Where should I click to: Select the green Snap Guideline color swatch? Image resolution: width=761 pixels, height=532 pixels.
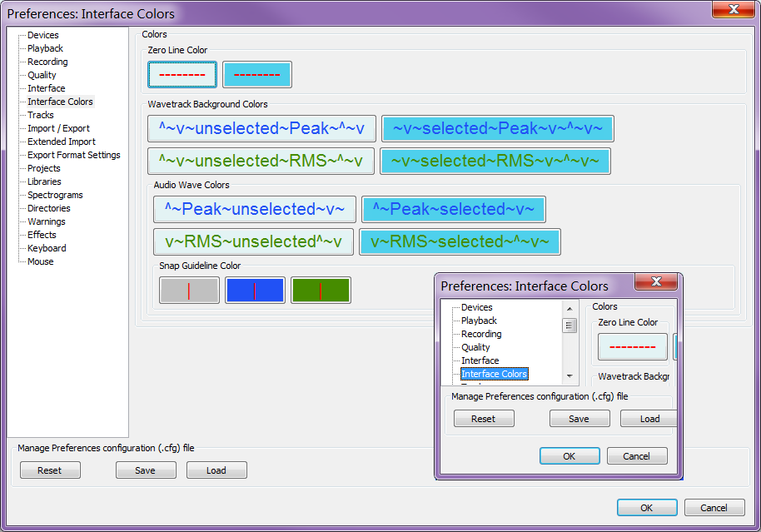[x=321, y=290]
